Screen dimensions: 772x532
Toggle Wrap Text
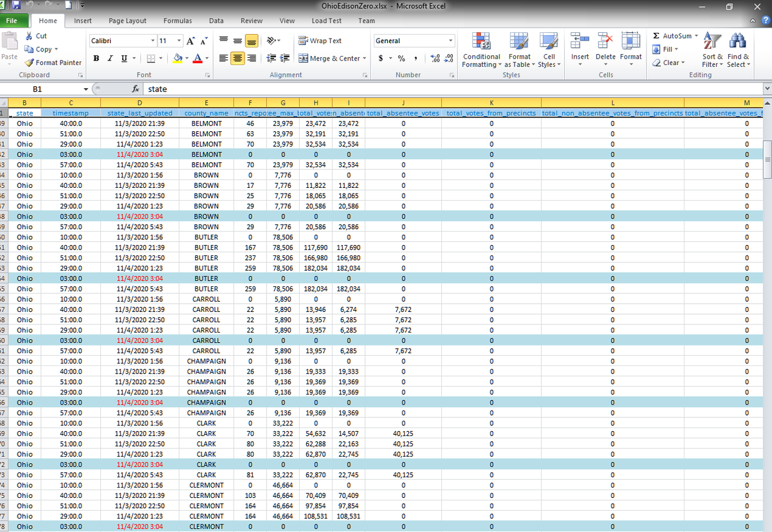point(320,41)
